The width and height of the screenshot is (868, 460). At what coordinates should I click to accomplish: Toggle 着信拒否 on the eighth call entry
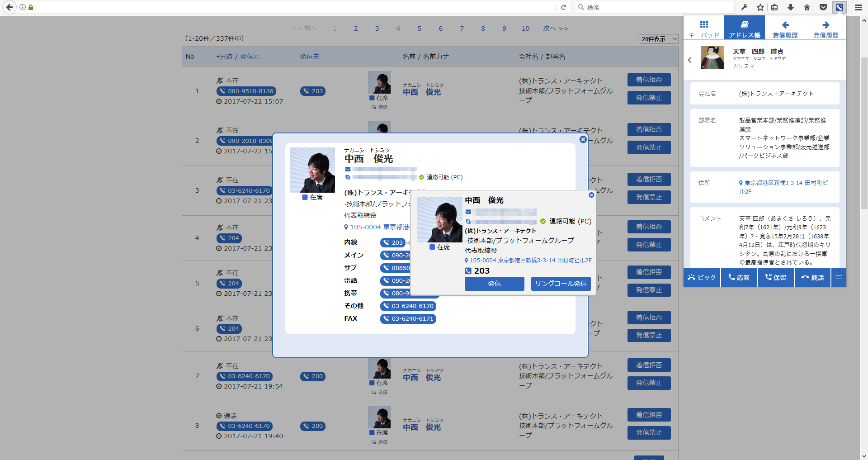pyautogui.click(x=649, y=414)
